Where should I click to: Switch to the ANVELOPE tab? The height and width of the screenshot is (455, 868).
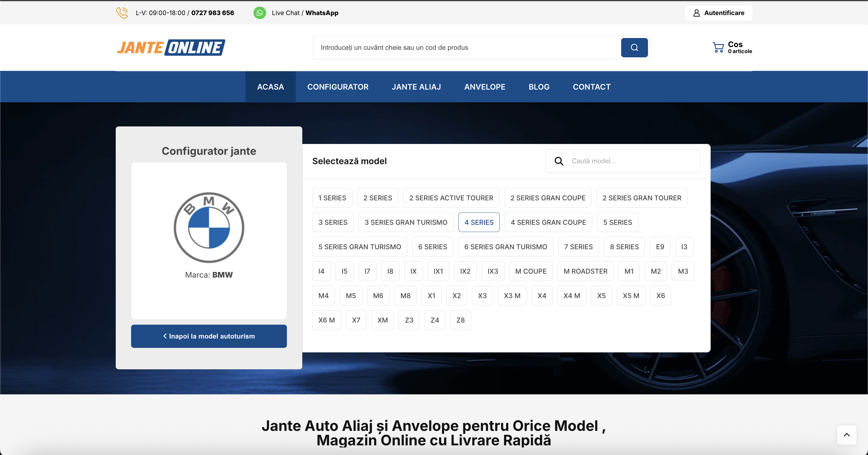(485, 87)
